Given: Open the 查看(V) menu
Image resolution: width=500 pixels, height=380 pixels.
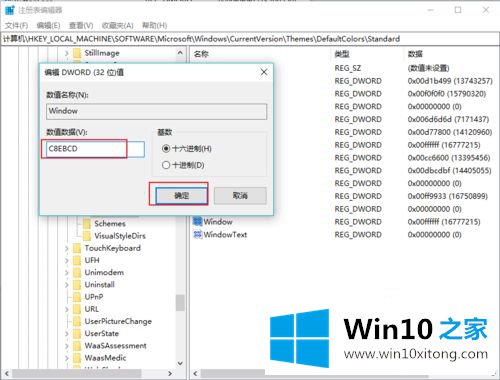Looking at the screenshot, I should 81,25.
